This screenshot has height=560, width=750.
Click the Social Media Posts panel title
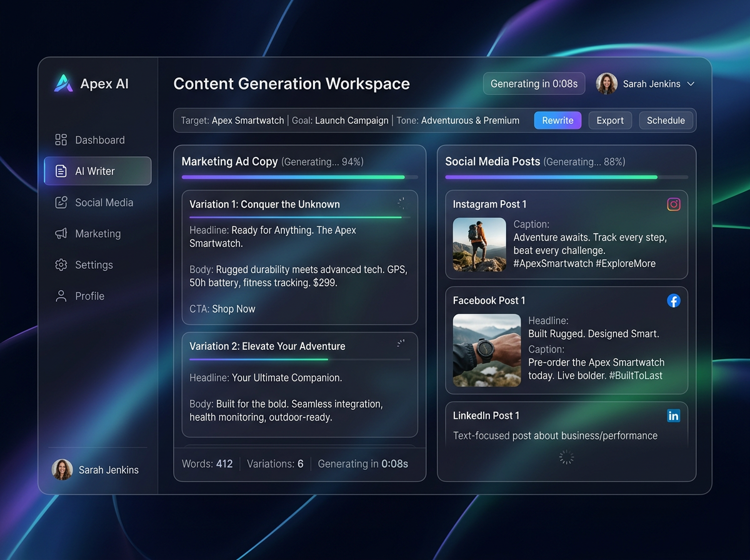tap(492, 161)
